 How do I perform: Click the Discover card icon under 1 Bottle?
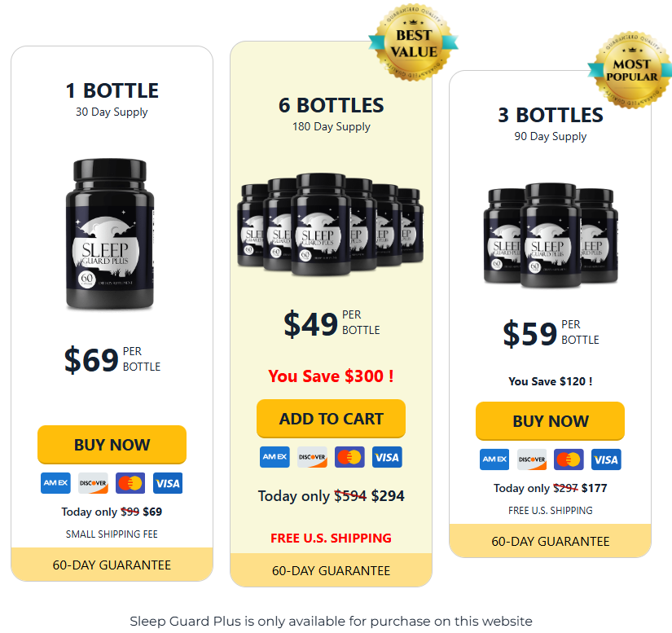93,483
